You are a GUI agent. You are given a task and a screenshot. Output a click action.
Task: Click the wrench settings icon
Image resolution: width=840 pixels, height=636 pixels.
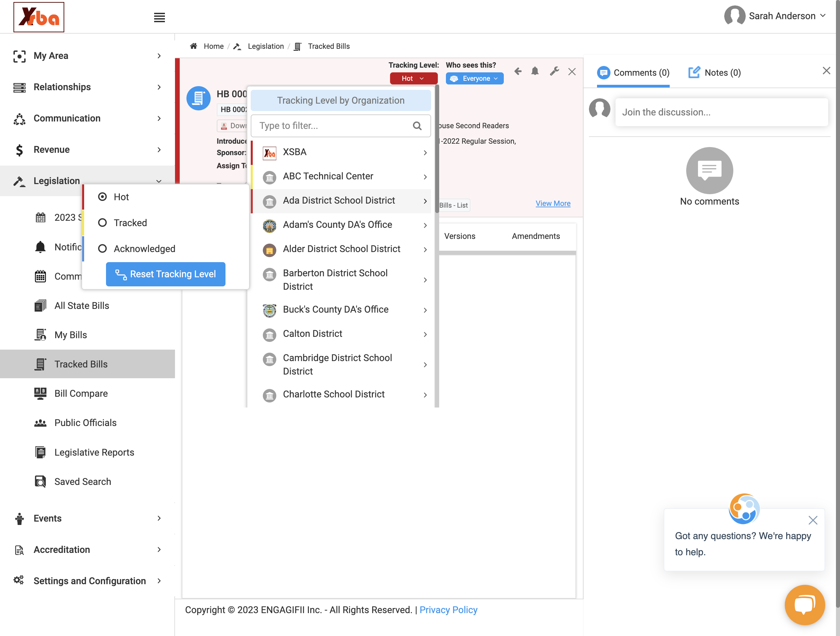point(554,71)
